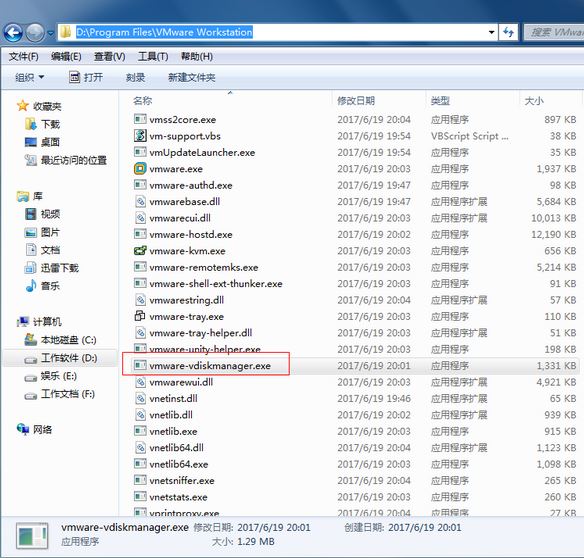Select the vnetlib.dll file icon

(140, 415)
